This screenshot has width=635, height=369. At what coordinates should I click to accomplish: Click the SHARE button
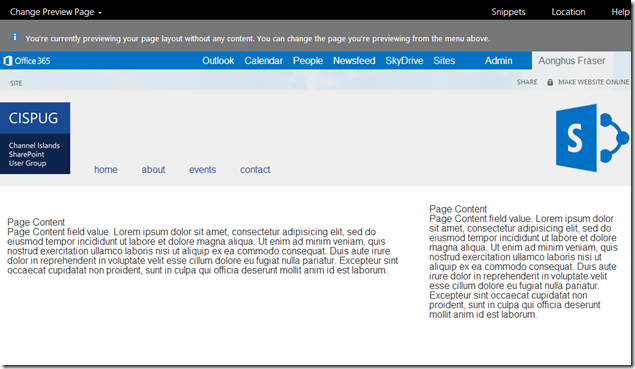click(x=527, y=82)
